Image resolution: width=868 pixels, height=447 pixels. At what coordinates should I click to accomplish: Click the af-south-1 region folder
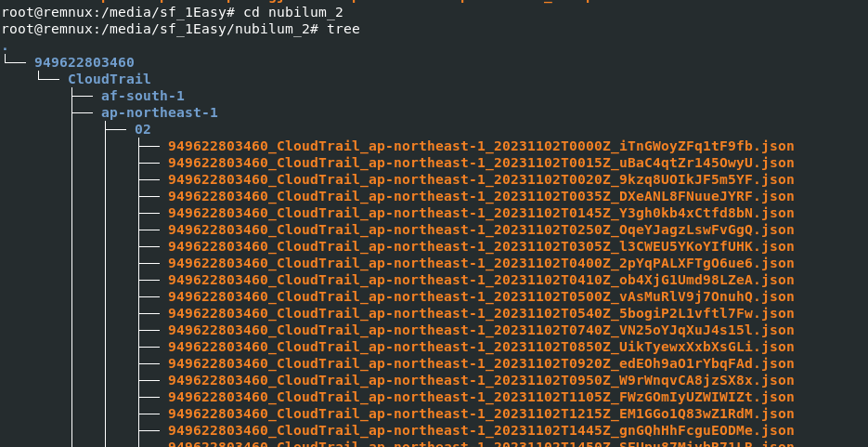pos(142,96)
